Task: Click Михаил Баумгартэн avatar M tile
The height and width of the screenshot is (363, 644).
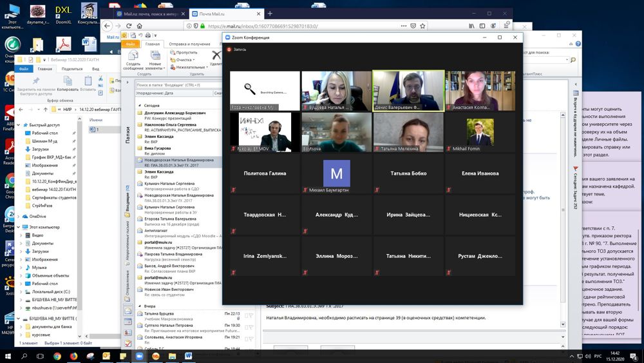Action: (336, 173)
